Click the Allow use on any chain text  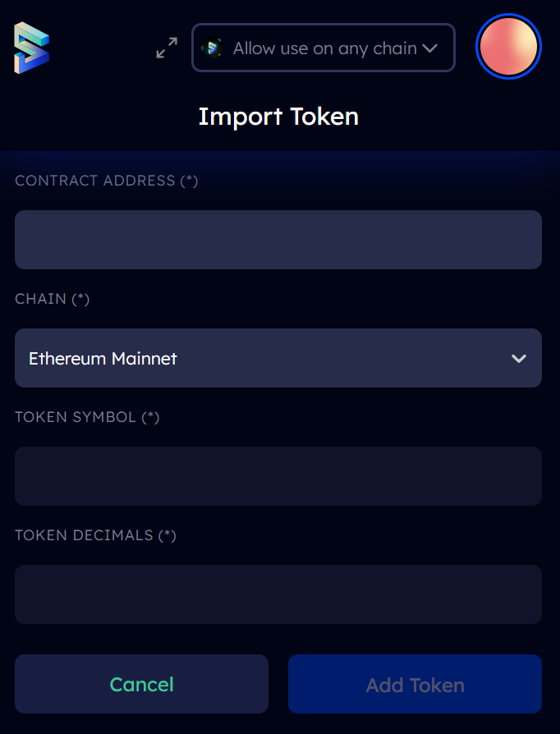coord(325,48)
